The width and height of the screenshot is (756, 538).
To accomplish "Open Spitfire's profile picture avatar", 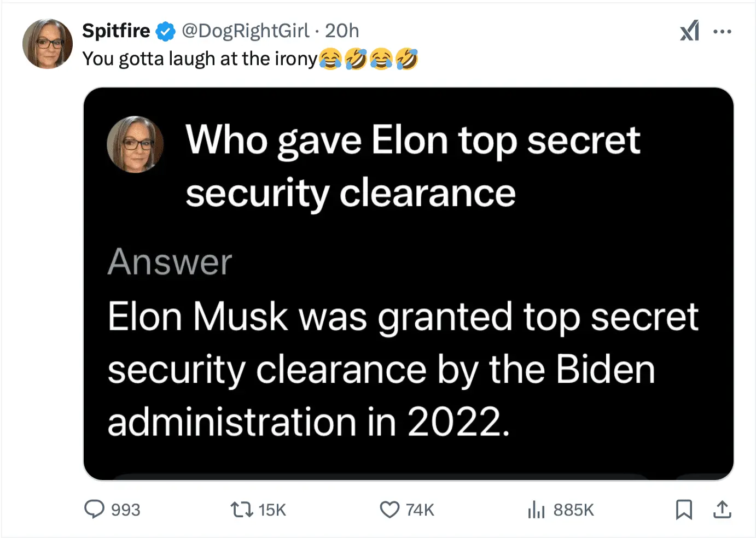I will 48,44.
